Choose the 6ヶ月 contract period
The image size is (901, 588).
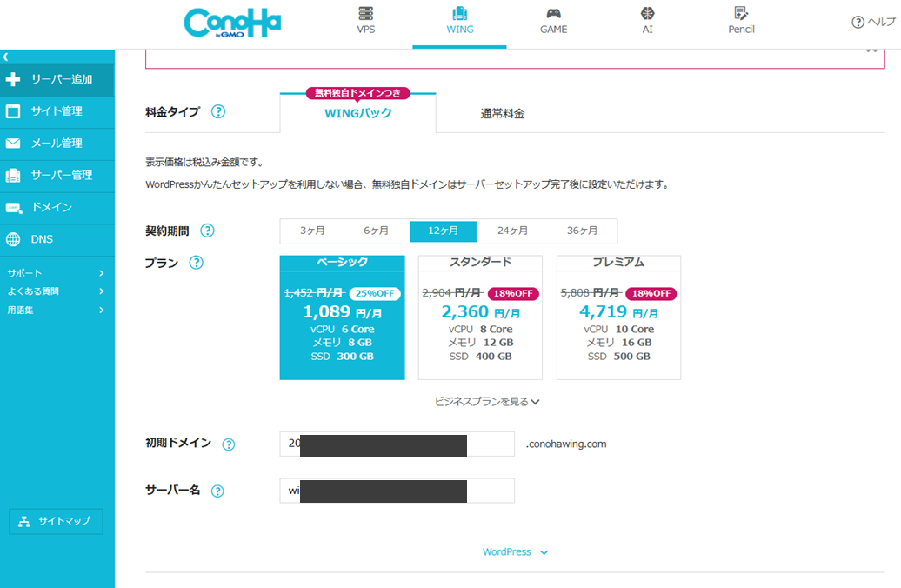coord(376,231)
